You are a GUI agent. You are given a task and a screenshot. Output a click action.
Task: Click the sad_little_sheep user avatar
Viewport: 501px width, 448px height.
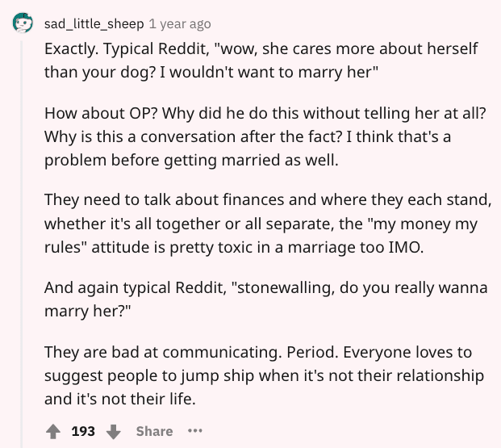(x=23, y=23)
